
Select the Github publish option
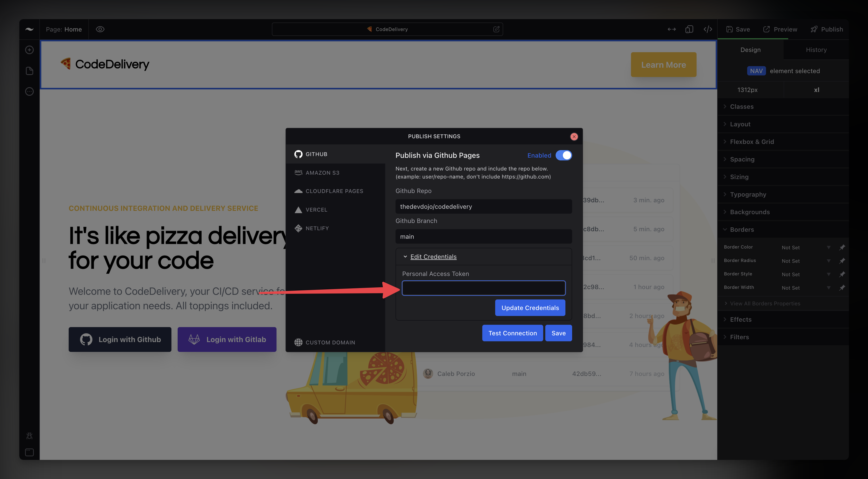[x=335, y=154]
